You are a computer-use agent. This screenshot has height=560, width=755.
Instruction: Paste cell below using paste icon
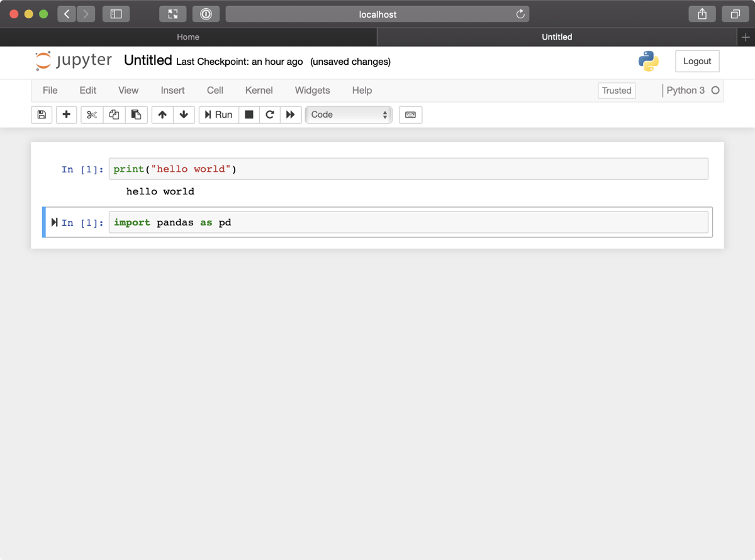[x=137, y=115]
